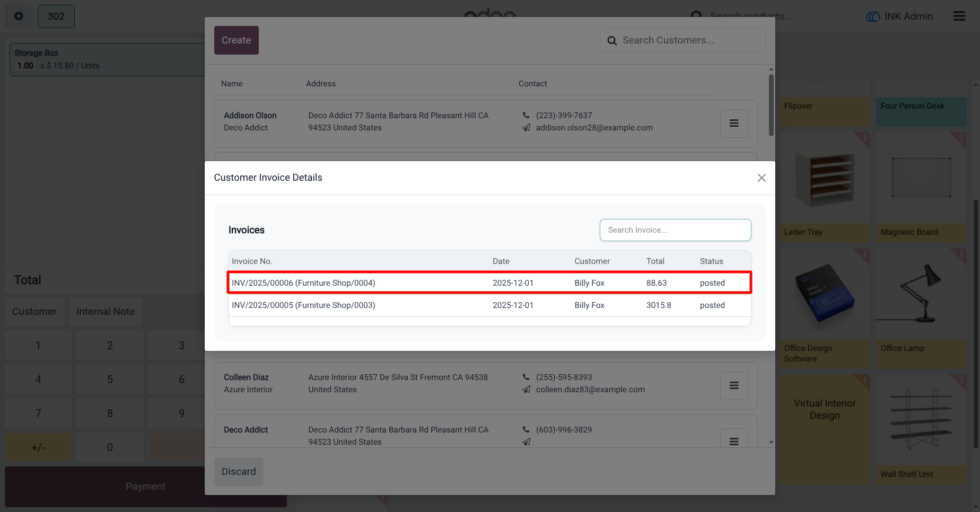Image resolution: width=980 pixels, height=512 pixels.
Task: Click the Customer button on order panel
Action: tap(34, 312)
